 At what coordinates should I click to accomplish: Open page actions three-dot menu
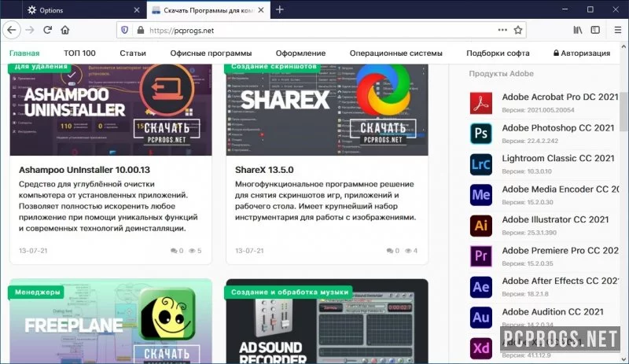click(502, 30)
